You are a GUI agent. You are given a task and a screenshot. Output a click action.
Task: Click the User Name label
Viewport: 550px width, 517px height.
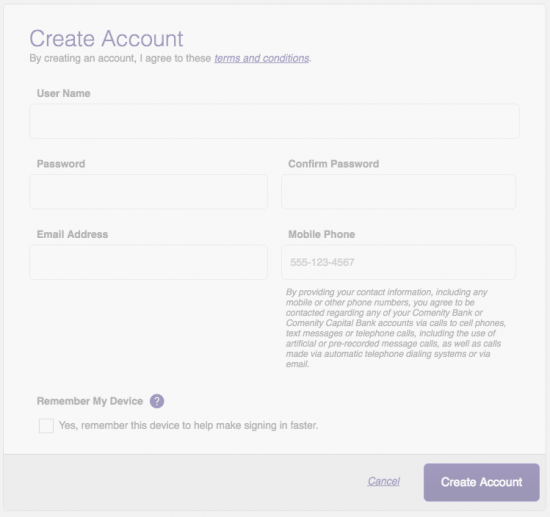(63, 93)
